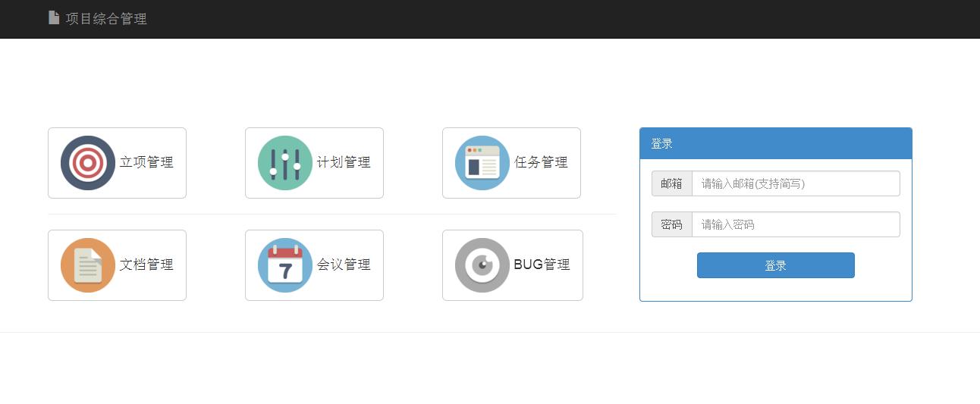Viewport: 980px width, 404px height.
Task: Click the red target icon for 立项管理
Action: point(88,163)
